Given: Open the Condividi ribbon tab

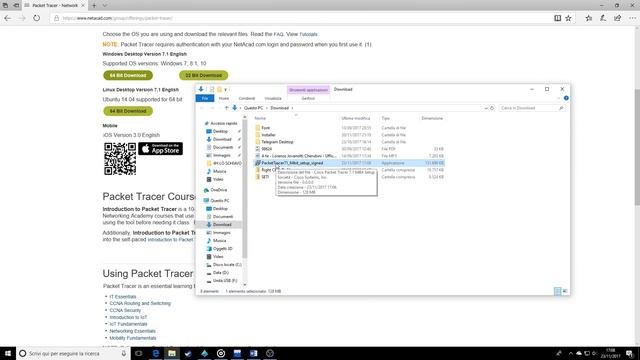Looking at the screenshot, I should click(x=247, y=98).
